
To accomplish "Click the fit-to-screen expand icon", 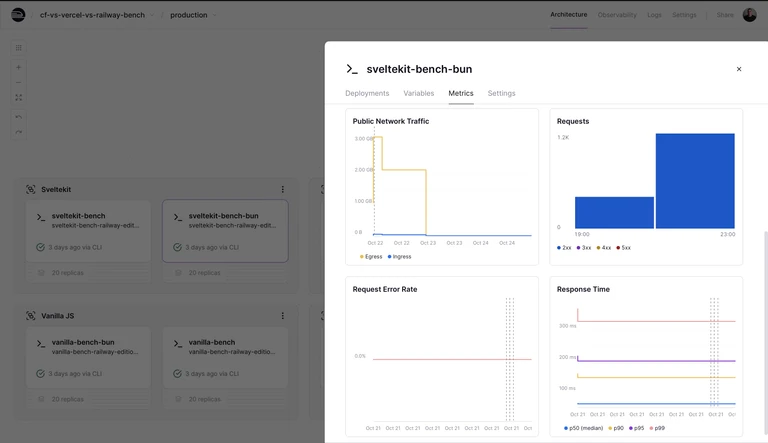I will click(19, 98).
